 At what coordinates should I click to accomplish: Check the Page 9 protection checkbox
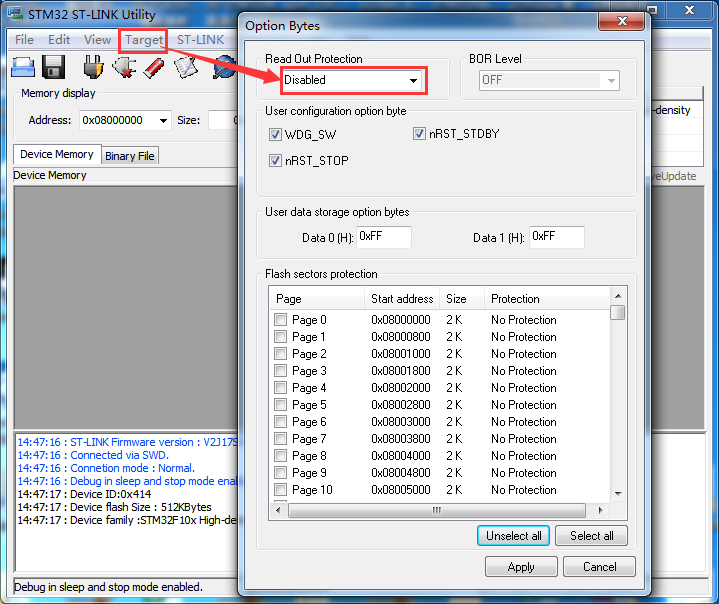coord(280,472)
